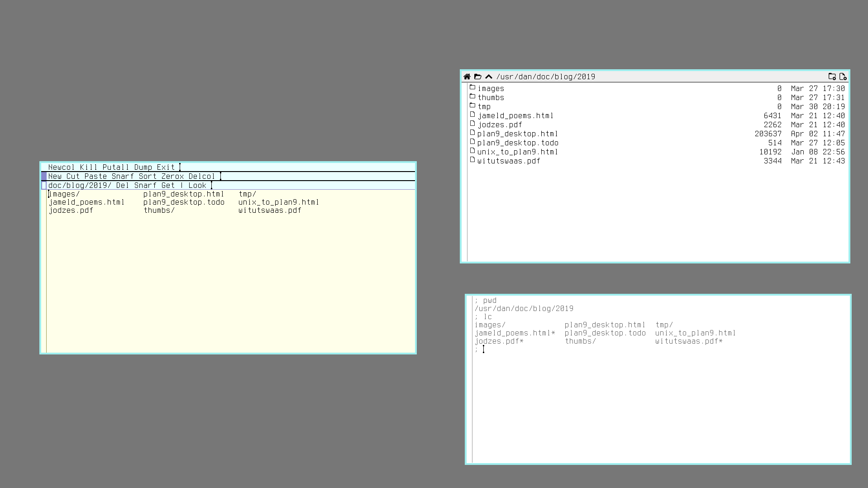Screen dimensions: 868x488
Task: Click the folder icon beside images
Action: tap(472, 88)
